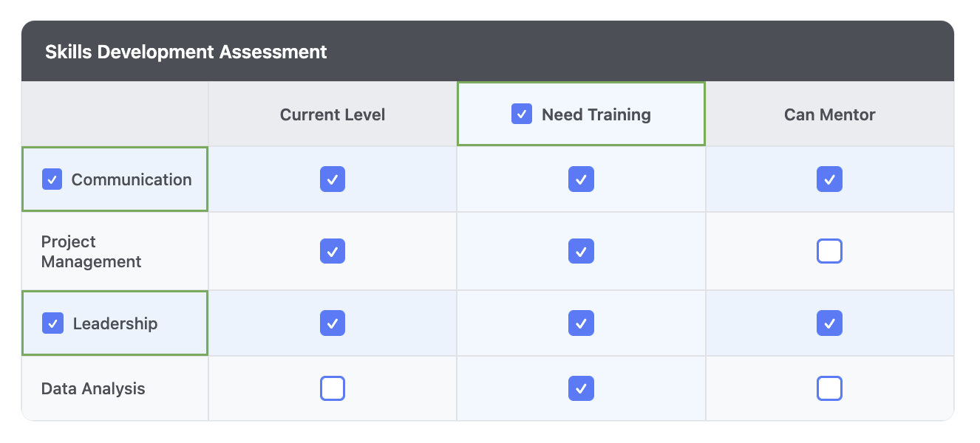980x443 pixels.
Task: Toggle Leadership Need Training checkbox
Action: coord(581,323)
